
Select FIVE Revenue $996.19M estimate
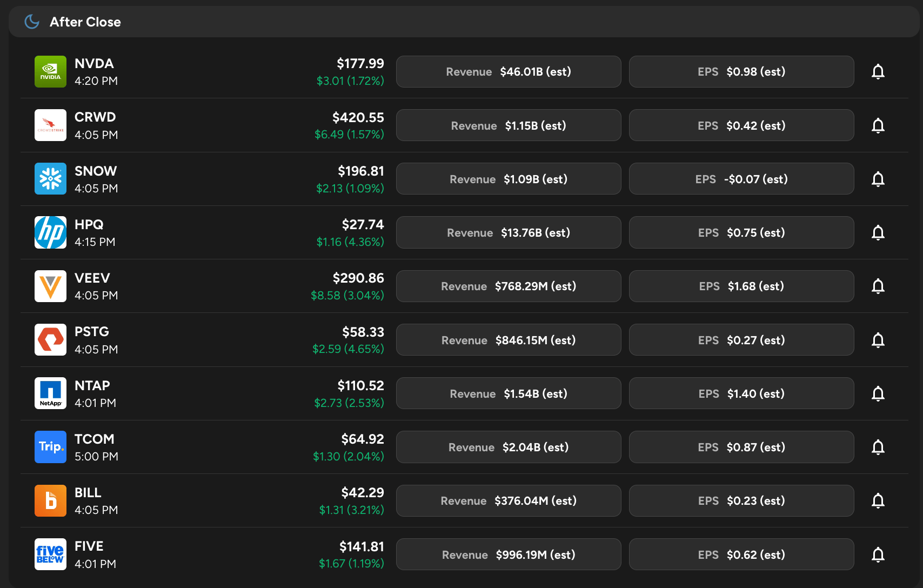[x=509, y=554]
